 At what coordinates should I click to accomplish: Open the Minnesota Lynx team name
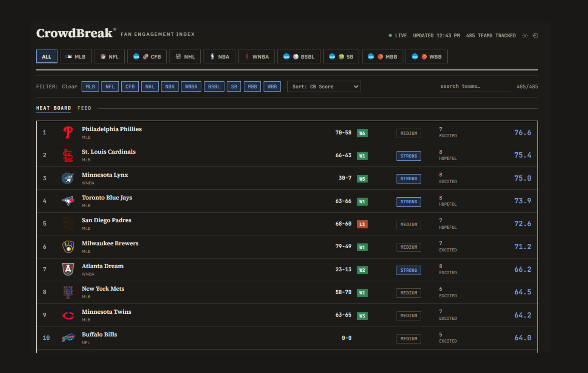click(x=105, y=175)
